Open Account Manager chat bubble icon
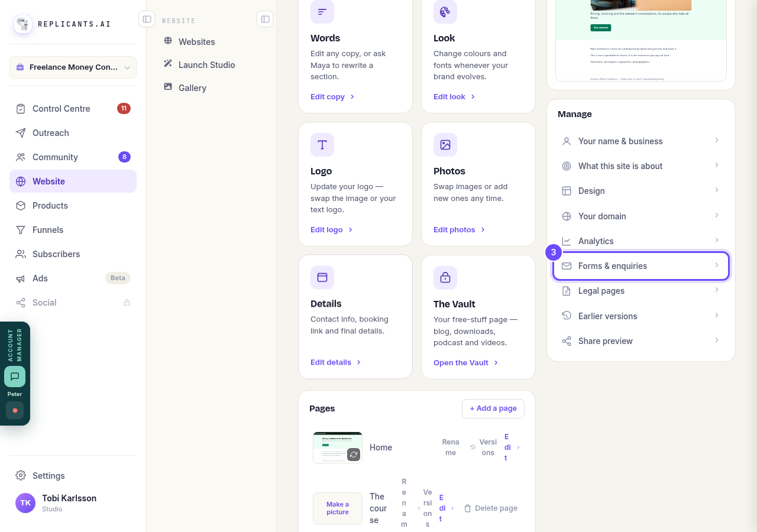 15,377
